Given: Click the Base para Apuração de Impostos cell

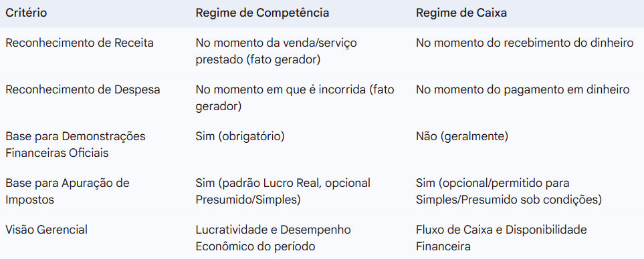Looking at the screenshot, I should pos(68,192).
